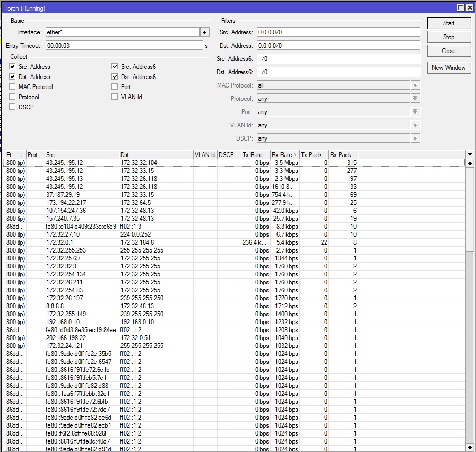Uncheck the Src. Address checkbox
The height and width of the screenshot is (452, 476).
12,67
